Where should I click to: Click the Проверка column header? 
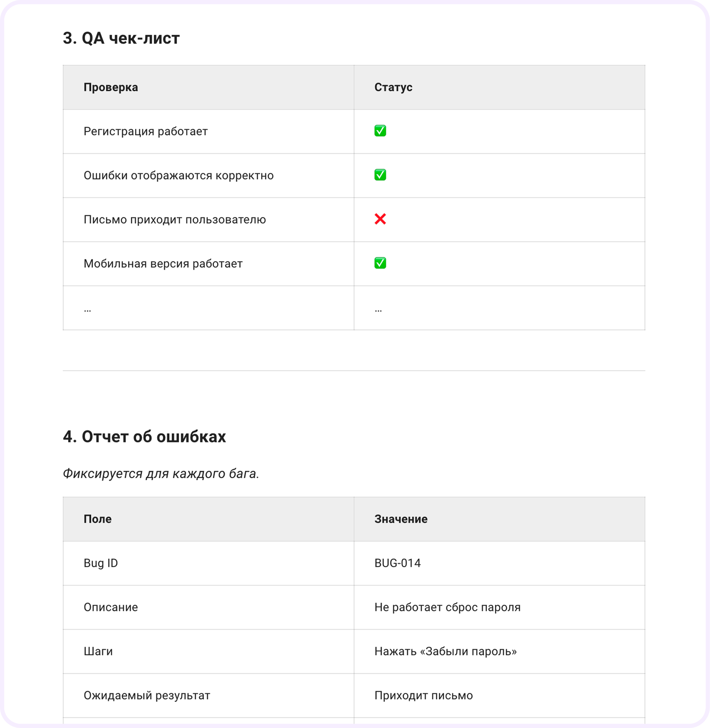click(208, 87)
